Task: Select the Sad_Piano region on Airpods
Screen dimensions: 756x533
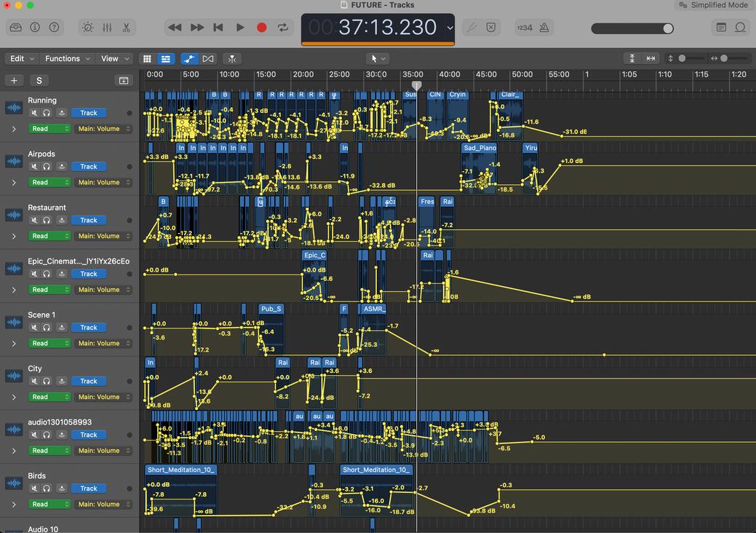Action: (x=480, y=168)
